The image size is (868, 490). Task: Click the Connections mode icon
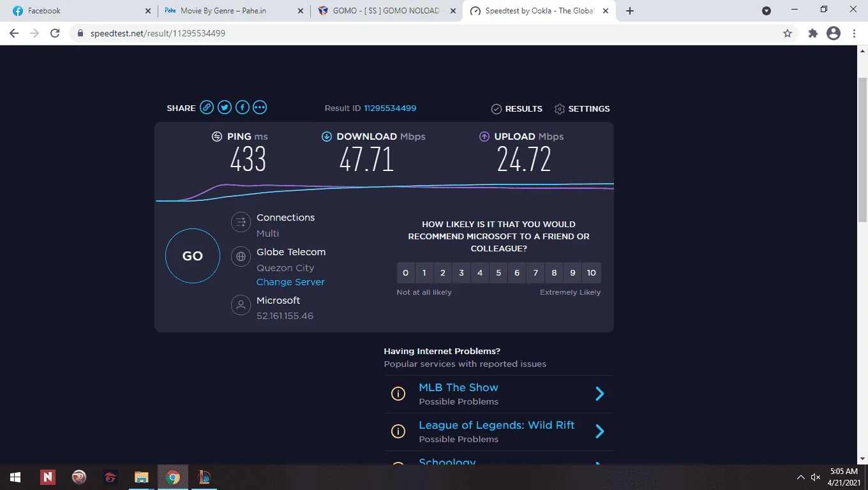[x=241, y=222]
